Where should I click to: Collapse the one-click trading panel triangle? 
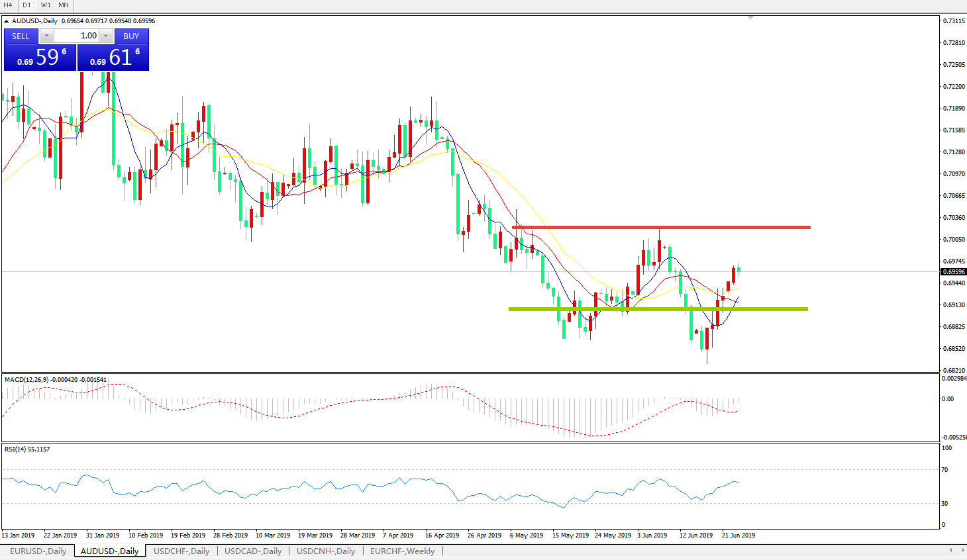[7, 21]
